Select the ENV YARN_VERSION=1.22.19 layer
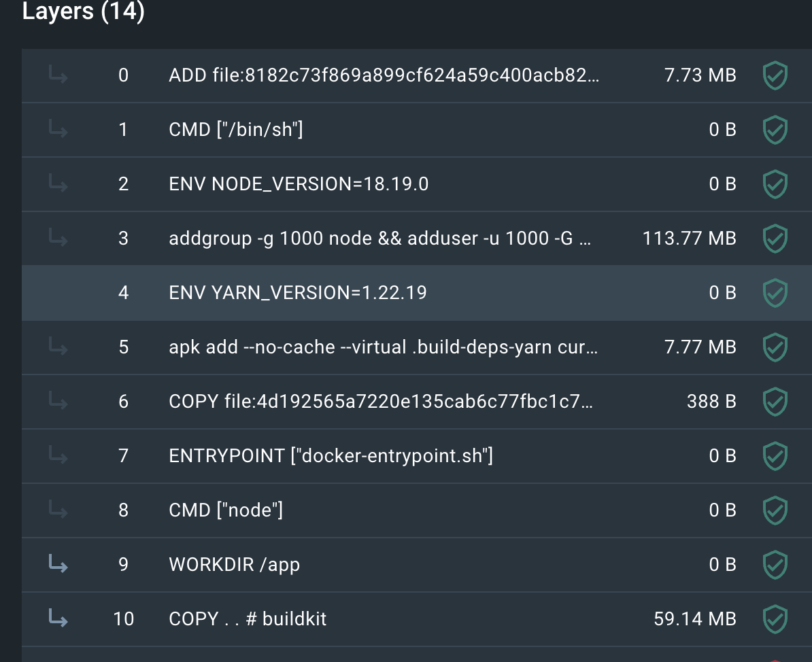This screenshot has height=662, width=812. coord(417,293)
